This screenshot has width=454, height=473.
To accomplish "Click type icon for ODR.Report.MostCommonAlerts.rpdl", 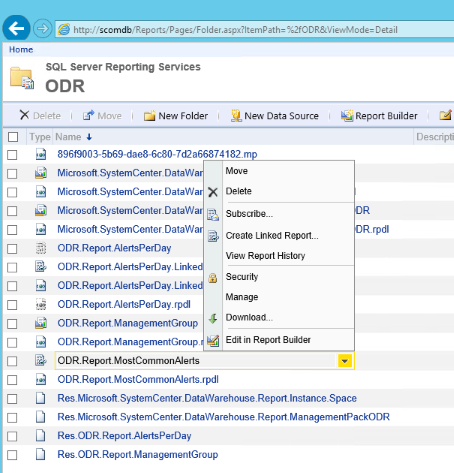I will tap(41, 379).
